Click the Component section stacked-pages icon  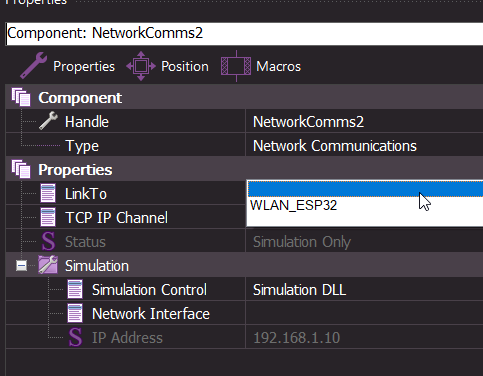coord(21,97)
